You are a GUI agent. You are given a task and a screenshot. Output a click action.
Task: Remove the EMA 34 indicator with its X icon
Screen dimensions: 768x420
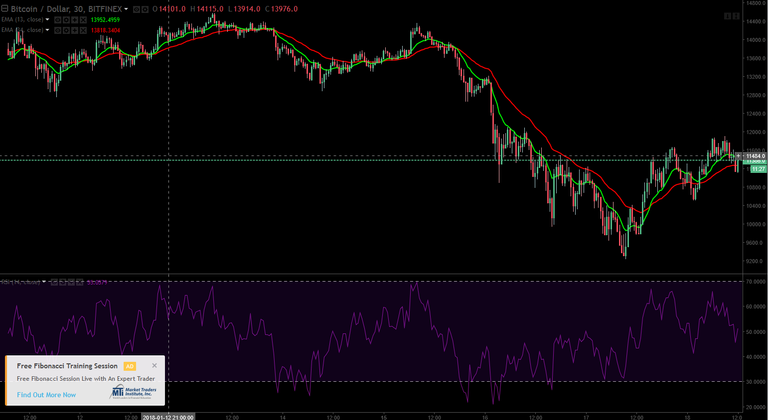pos(83,30)
